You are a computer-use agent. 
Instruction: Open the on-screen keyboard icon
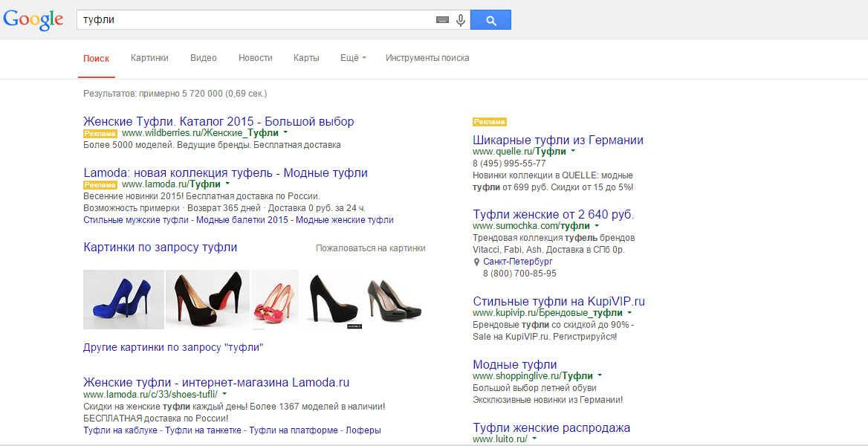coord(442,20)
